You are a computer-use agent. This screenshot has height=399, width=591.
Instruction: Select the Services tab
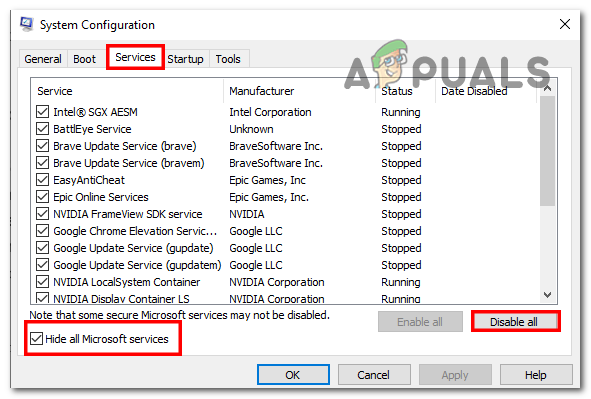(x=135, y=57)
